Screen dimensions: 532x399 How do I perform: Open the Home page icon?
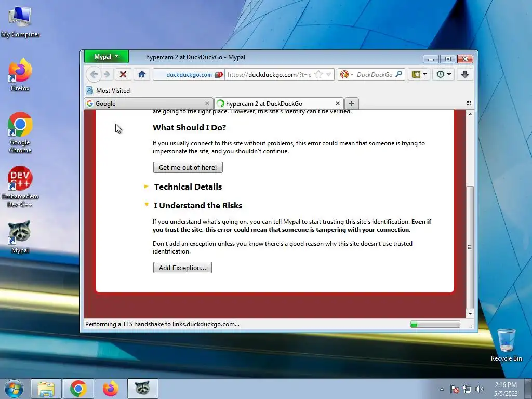(x=142, y=74)
